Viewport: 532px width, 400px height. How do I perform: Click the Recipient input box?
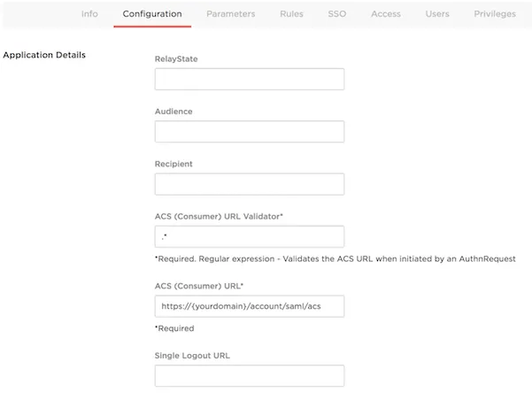point(249,184)
